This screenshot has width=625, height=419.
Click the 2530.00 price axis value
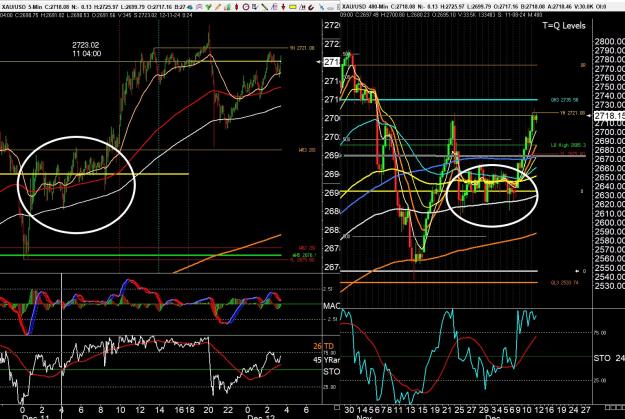(x=609, y=286)
